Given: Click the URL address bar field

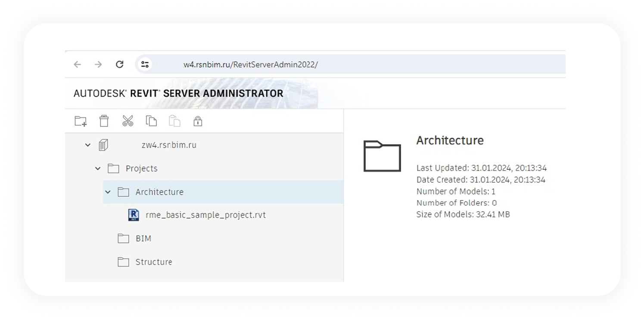Looking at the screenshot, I should [345, 65].
